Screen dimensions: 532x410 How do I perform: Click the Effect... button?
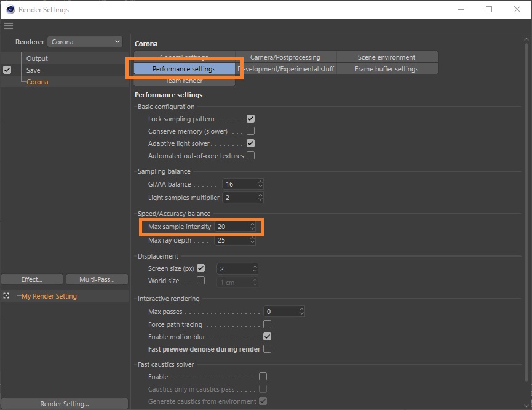(32, 279)
